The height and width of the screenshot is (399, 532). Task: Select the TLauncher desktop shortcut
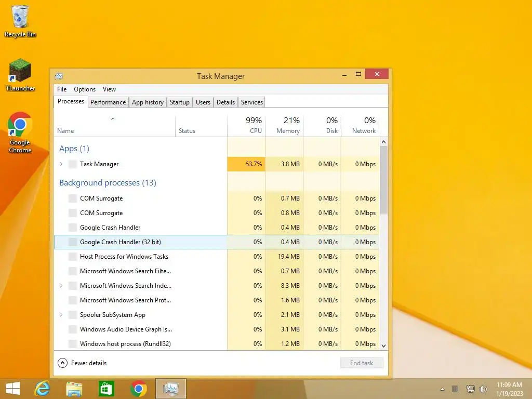20,75
